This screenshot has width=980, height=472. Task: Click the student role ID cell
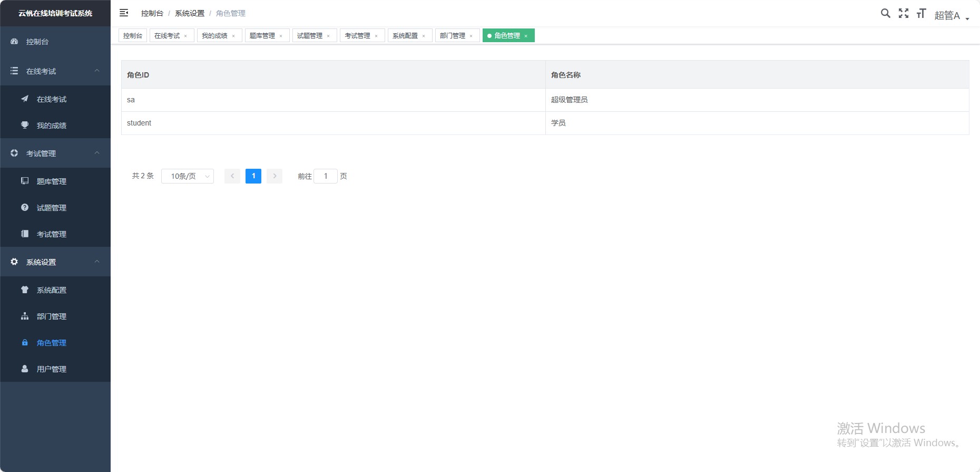coord(334,123)
